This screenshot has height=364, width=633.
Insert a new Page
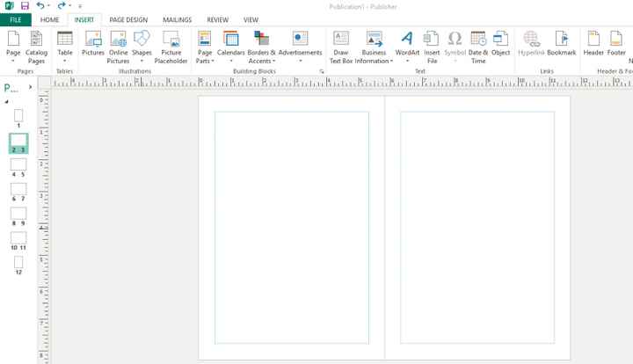click(13, 47)
